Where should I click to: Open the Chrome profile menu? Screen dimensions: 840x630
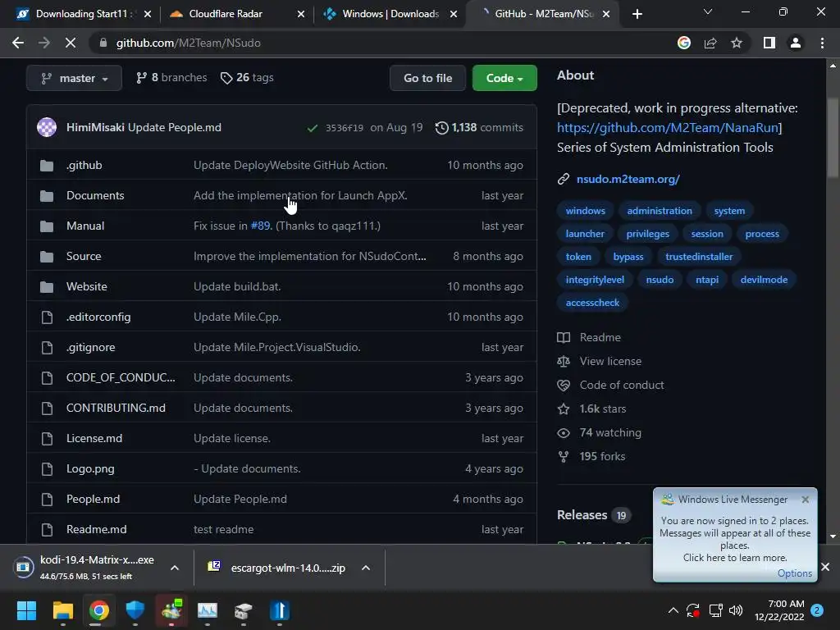(x=796, y=43)
